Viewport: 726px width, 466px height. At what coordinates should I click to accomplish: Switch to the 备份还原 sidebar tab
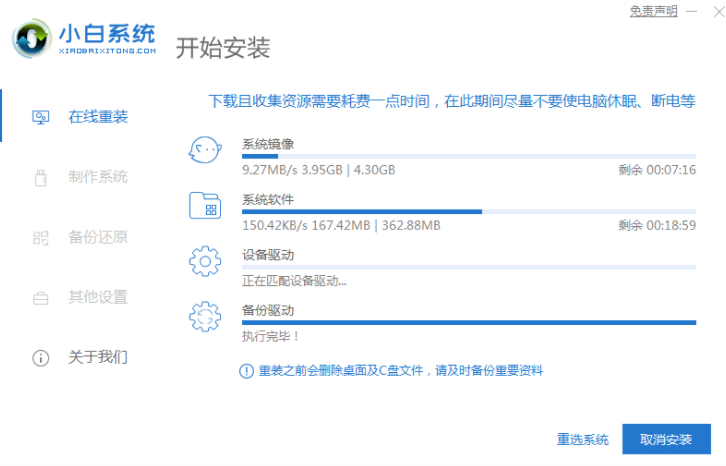click(97, 238)
